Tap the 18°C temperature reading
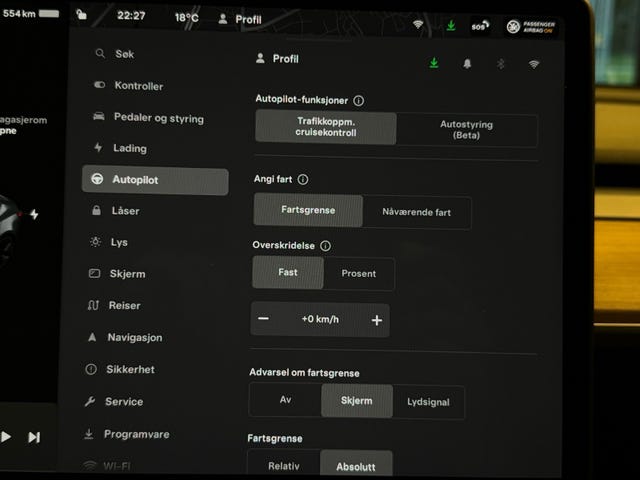Screen dimensions: 640x480 (x=187, y=18)
